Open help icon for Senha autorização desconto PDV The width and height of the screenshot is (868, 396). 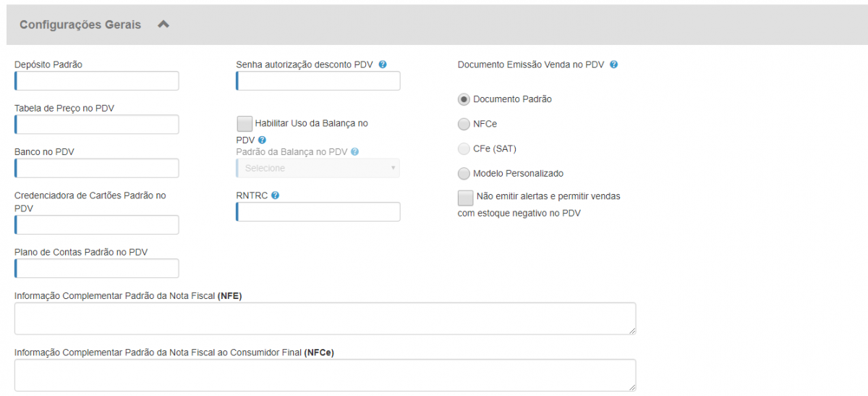click(383, 64)
